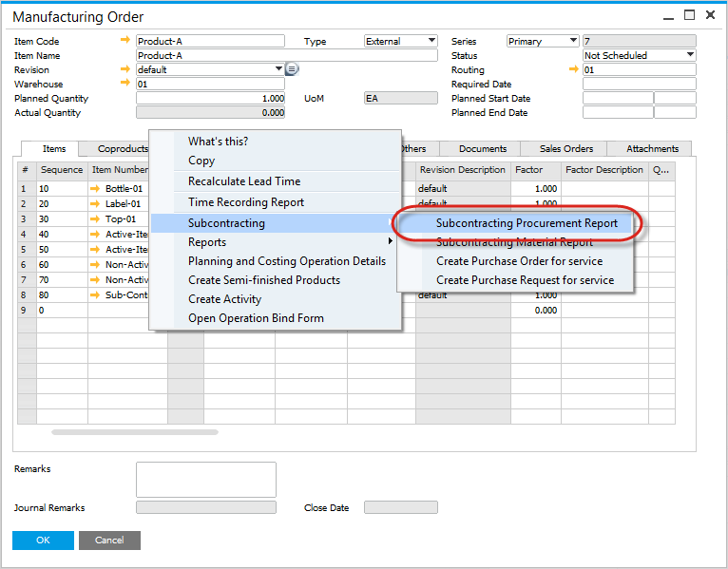Select Create Purchase Order for service
Viewport: 728px width, 569px height.
515,261
